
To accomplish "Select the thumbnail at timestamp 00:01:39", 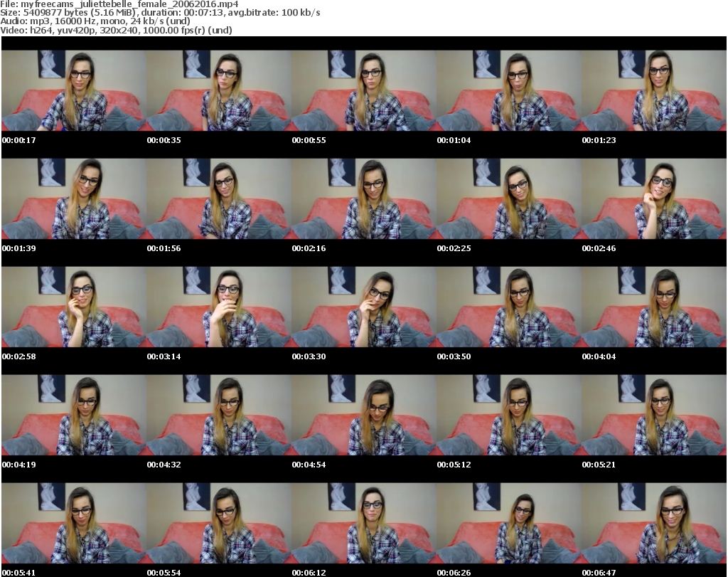I will [74, 198].
